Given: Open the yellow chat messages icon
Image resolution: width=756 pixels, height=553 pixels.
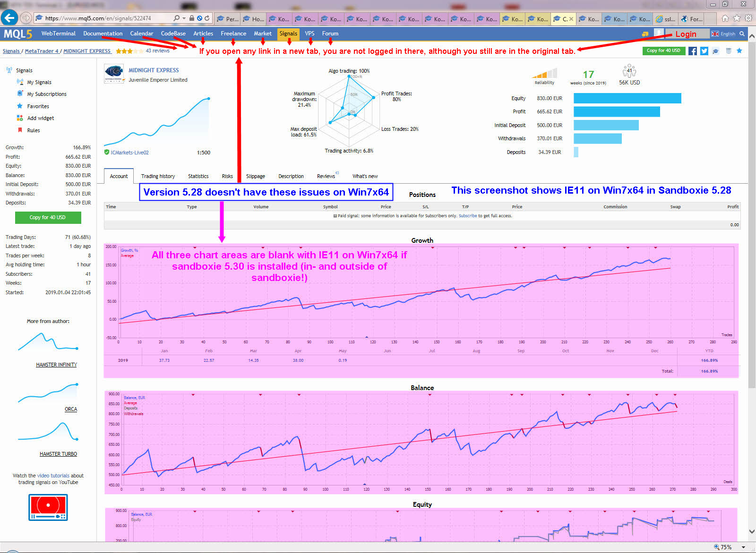Looking at the screenshot, I should pyautogui.click(x=645, y=34).
